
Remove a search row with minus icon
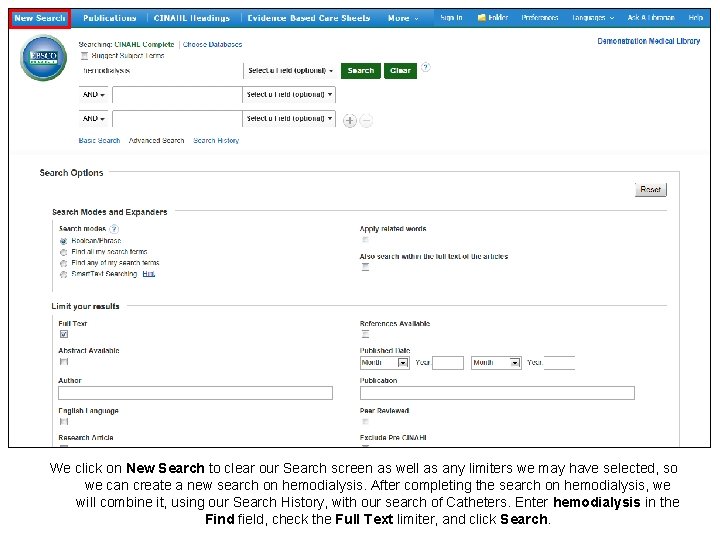[366, 121]
